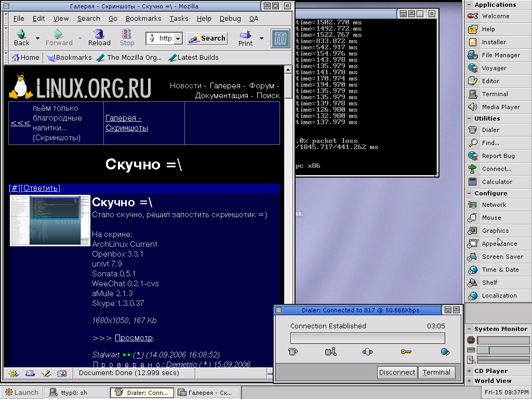The height and width of the screenshot is (399, 532).
Task: Open the Tasks menu
Action: [179, 19]
